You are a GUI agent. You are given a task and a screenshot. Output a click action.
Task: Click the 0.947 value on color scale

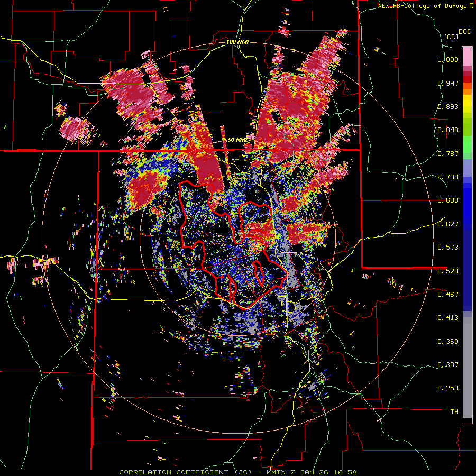448,83
